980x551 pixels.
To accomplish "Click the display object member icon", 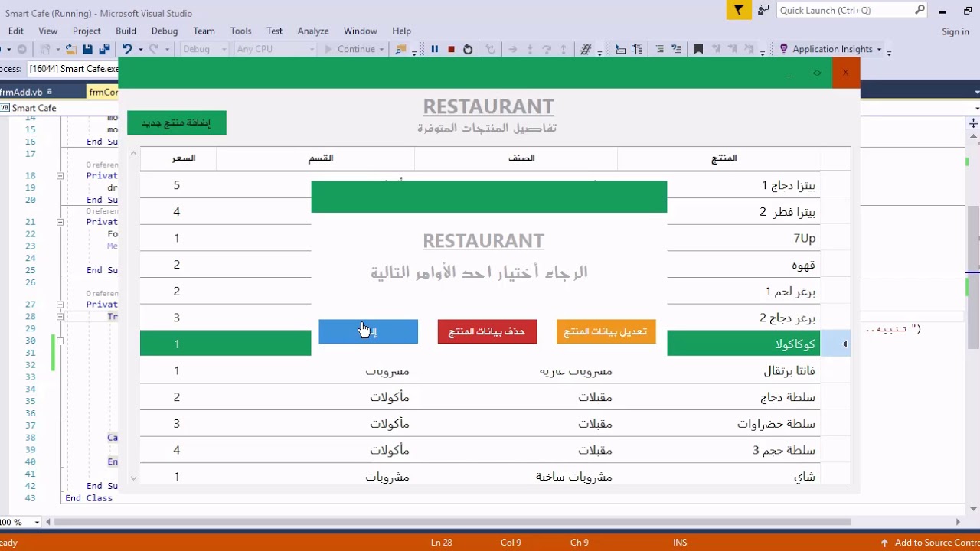I will (620, 49).
